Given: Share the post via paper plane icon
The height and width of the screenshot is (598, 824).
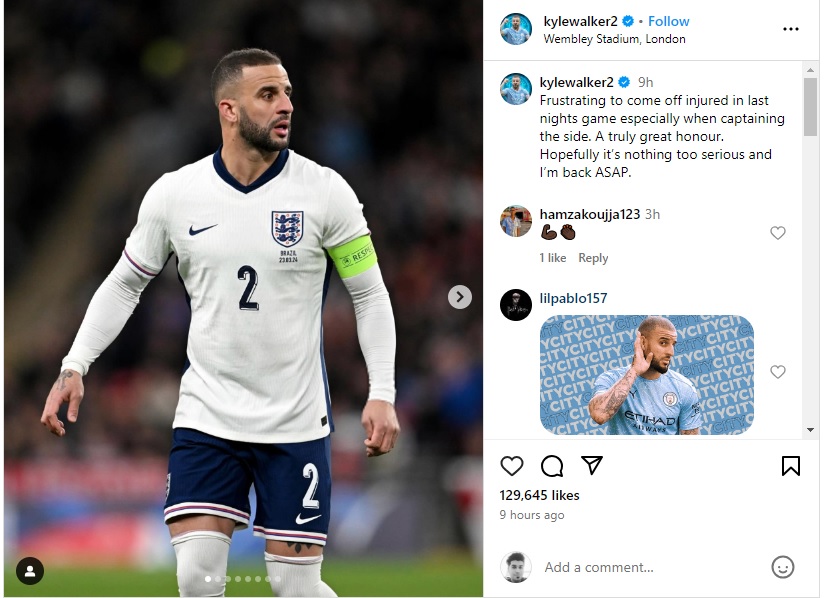Looking at the screenshot, I should 592,465.
